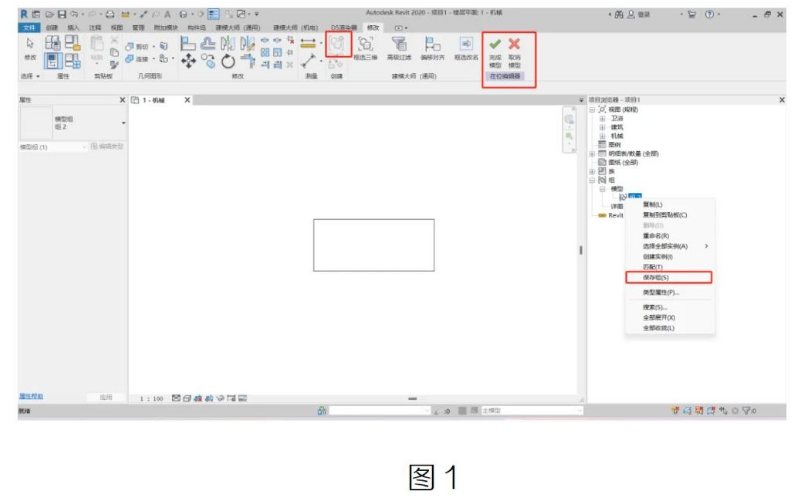Screen dimensions: 807x501
Task: Expand the 选择全部实例(A) submenu arrow
Action: 706,246
